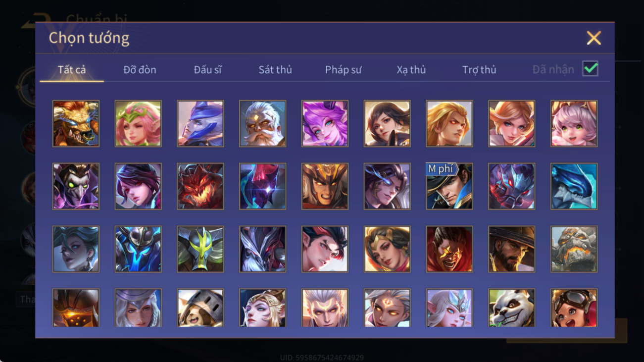Image resolution: width=644 pixels, height=362 pixels.
Task: Filter heroes by "Pháp sư"
Action: click(x=343, y=70)
